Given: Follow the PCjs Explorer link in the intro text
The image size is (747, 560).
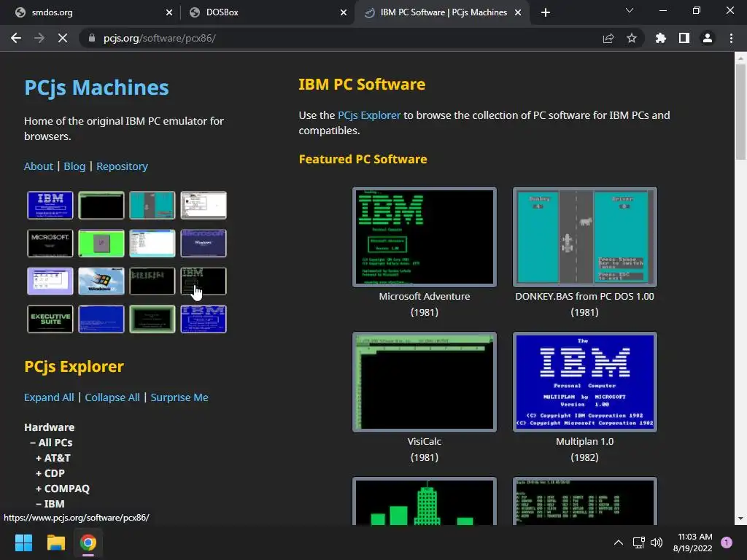Looking at the screenshot, I should pos(369,115).
